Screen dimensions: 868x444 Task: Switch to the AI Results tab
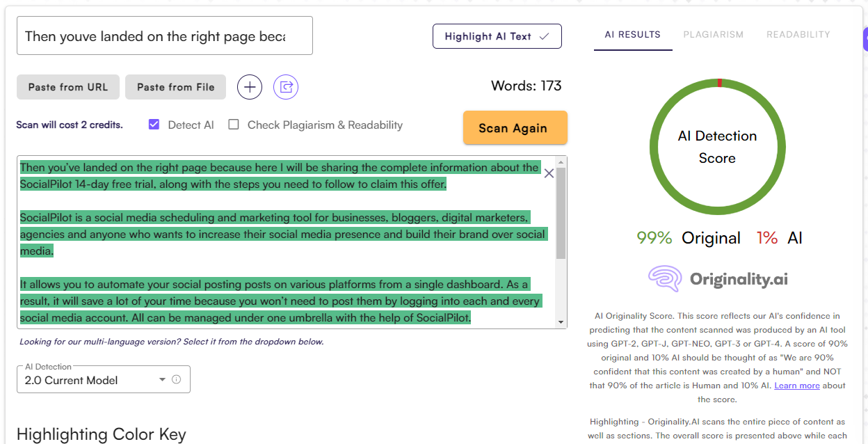click(633, 34)
